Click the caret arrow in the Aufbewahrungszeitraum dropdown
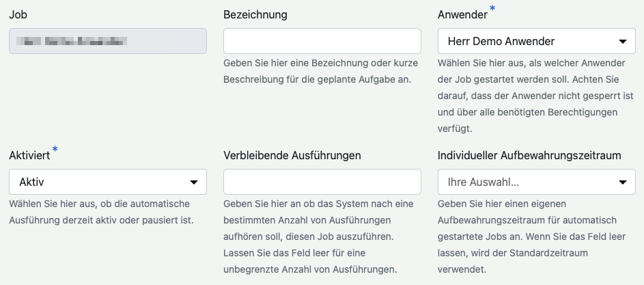644x285 pixels. tap(622, 182)
